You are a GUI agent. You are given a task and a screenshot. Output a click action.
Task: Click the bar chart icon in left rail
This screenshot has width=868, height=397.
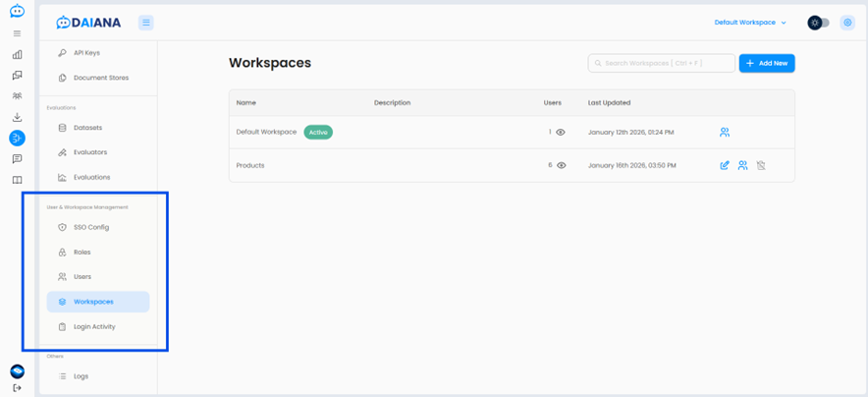tap(17, 55)
